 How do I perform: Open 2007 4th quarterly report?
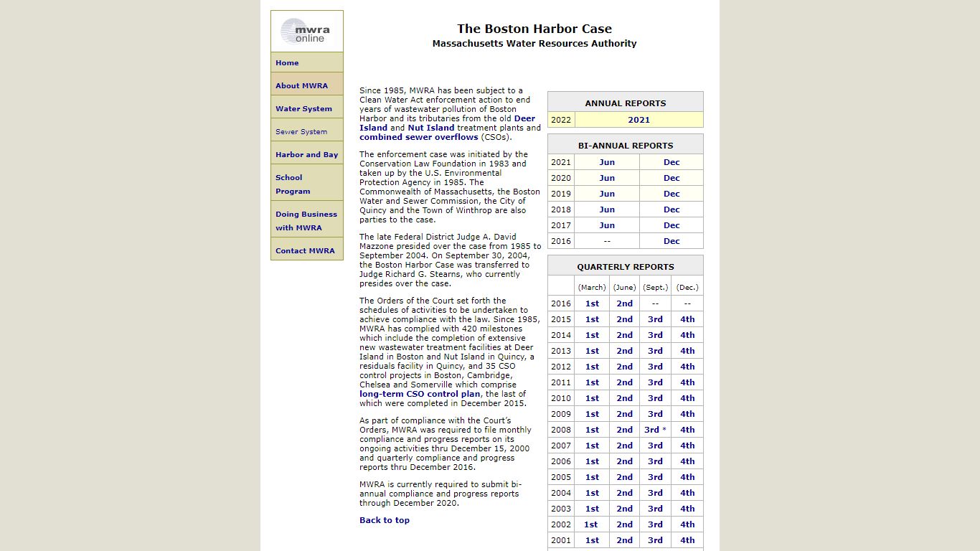687,446
